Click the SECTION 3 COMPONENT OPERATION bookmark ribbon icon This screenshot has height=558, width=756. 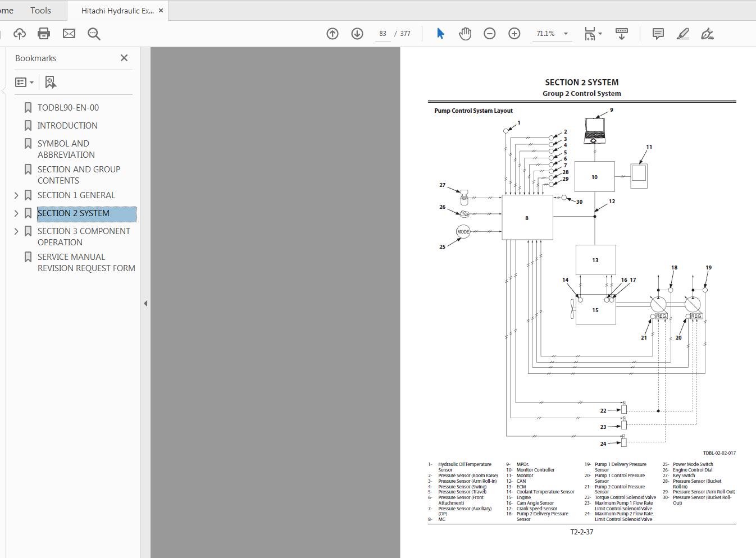[x=28, y=231]
